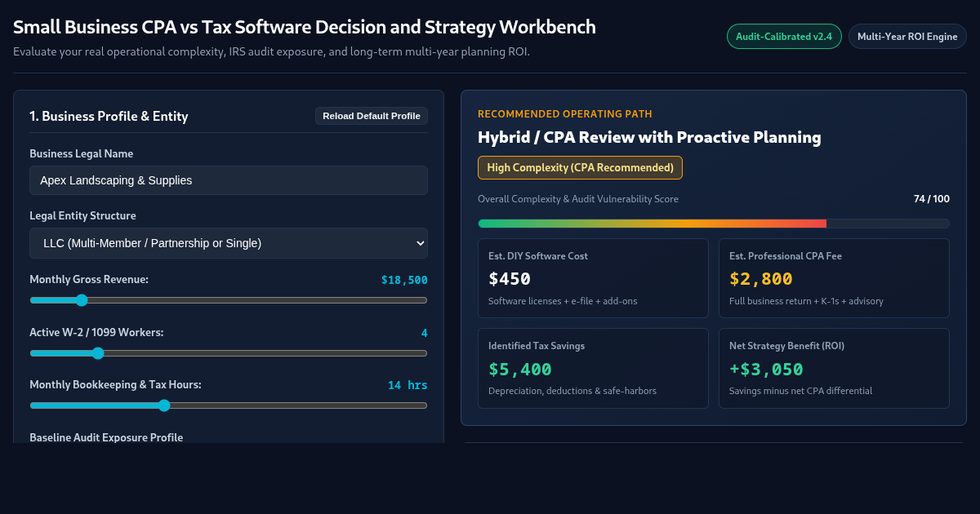Click the Identified Tax Savings label
The image size is (980, 514).
pyautogui.click(x=537, y=346)
